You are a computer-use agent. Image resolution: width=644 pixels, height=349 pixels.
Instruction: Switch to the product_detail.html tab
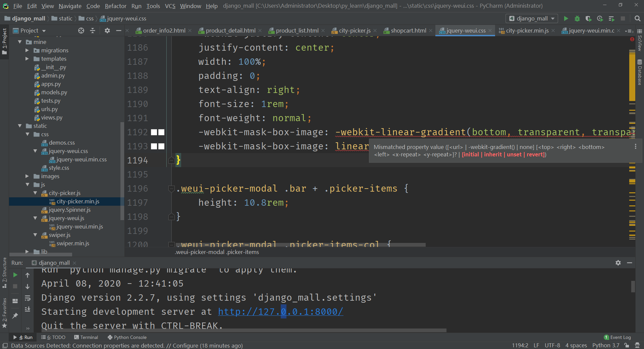point(230,31)
